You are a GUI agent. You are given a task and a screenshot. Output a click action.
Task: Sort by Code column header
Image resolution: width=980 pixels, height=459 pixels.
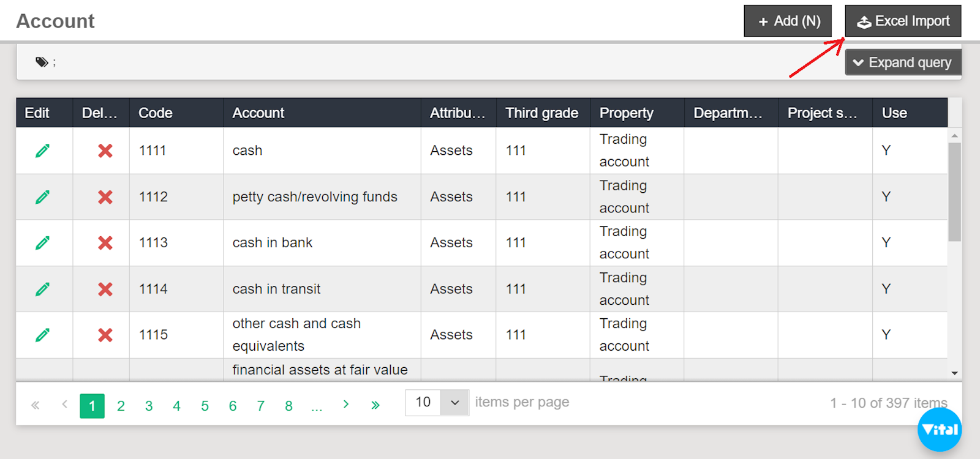(x=156, y=113)
